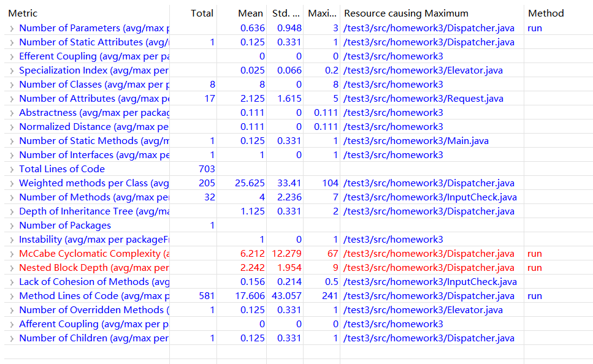This screenshot has width=593, height=364.
Task: Select Total Lines of Code metric name
Action: [62, 169]
